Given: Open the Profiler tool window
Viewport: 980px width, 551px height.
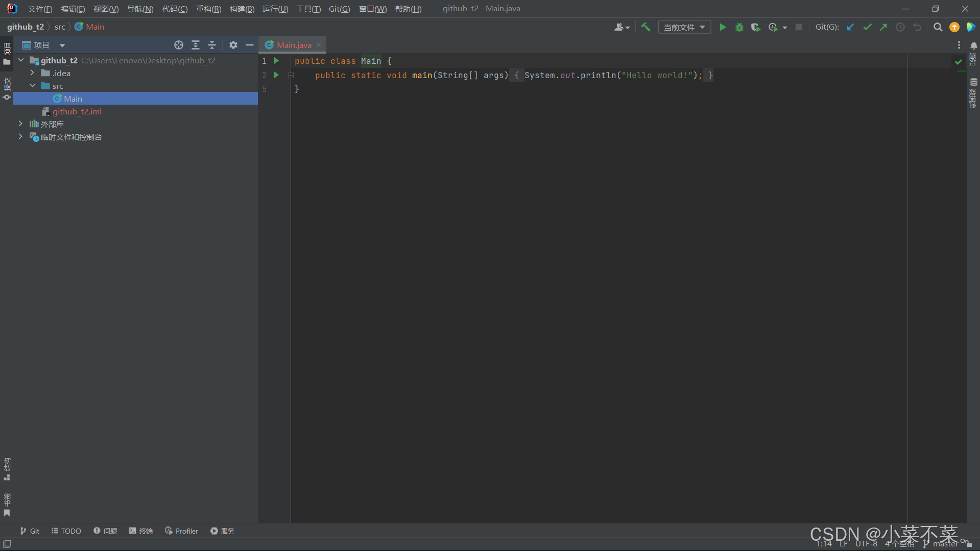Looking at the screenshot, I should pos(181,531).
